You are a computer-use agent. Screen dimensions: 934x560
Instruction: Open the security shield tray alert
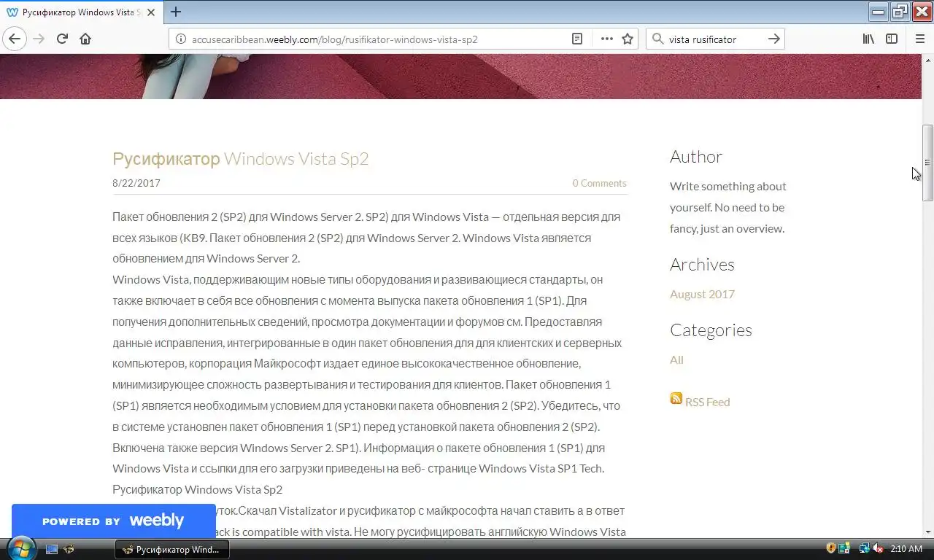click(x=830, y=548)
